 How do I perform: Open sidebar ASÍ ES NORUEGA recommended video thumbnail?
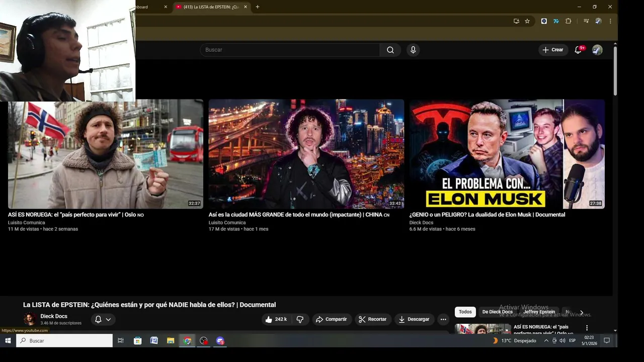[483, 329]
